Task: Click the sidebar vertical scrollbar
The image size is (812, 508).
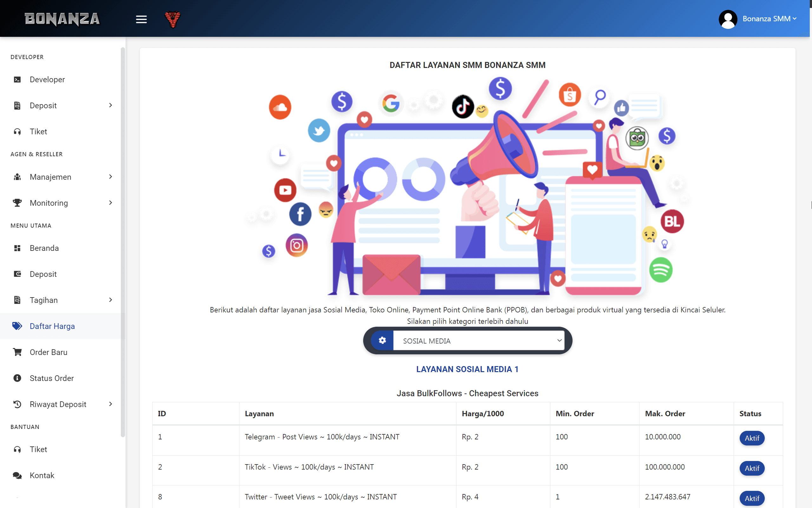Action: coord(123,242)
